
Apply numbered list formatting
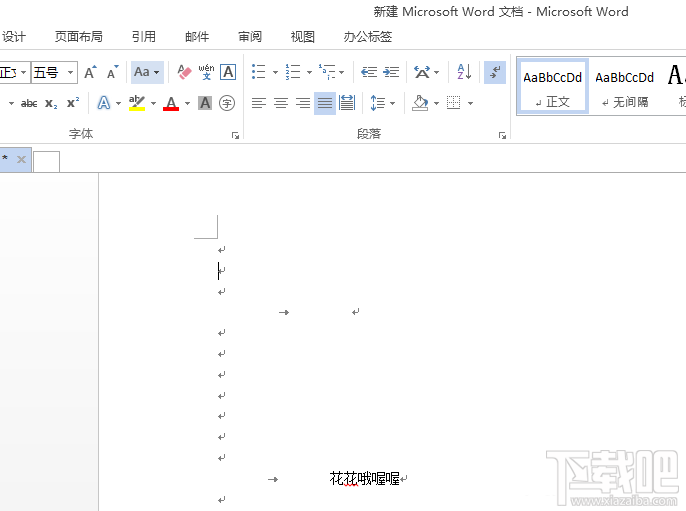[293, 72]
